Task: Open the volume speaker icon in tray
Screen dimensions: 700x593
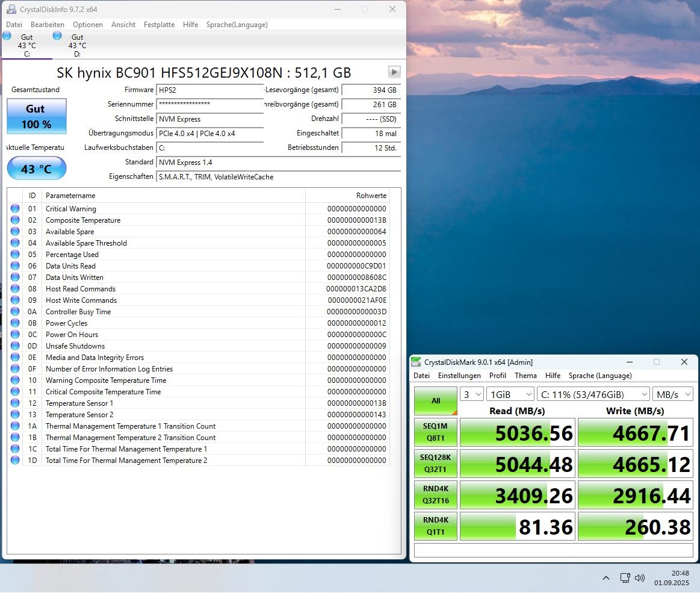Action: [x=640, y=578]
